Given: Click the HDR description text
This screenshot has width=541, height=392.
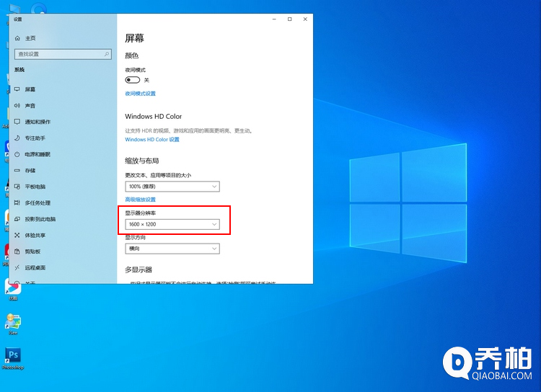Looking at the screenshot, I should point(189,130).
